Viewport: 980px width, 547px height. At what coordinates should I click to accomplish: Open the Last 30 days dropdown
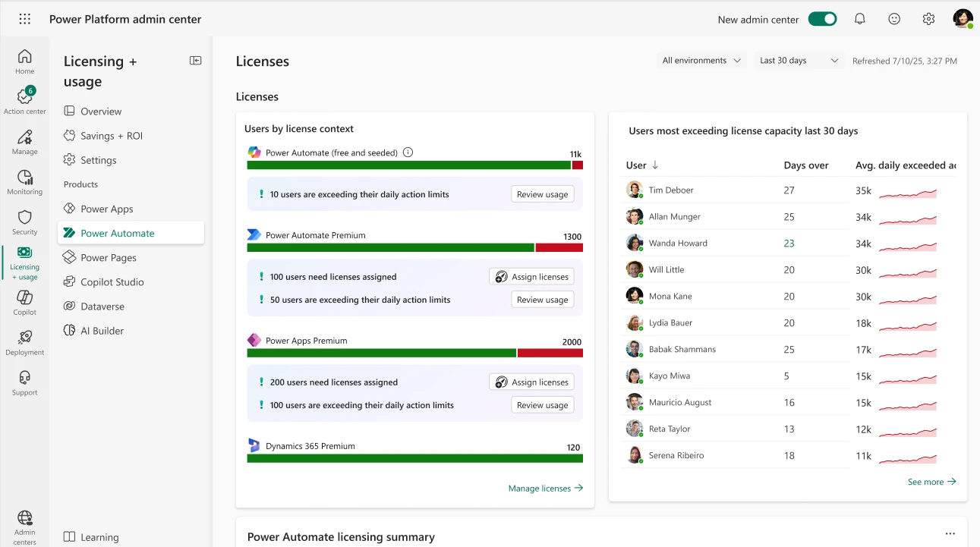coord(799,61)
